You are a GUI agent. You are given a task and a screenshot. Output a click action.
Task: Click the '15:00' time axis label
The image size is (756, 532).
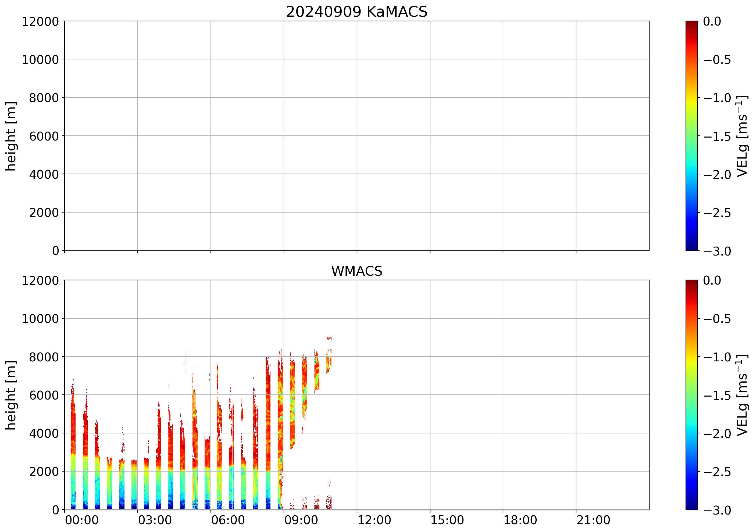coord(447,520)
